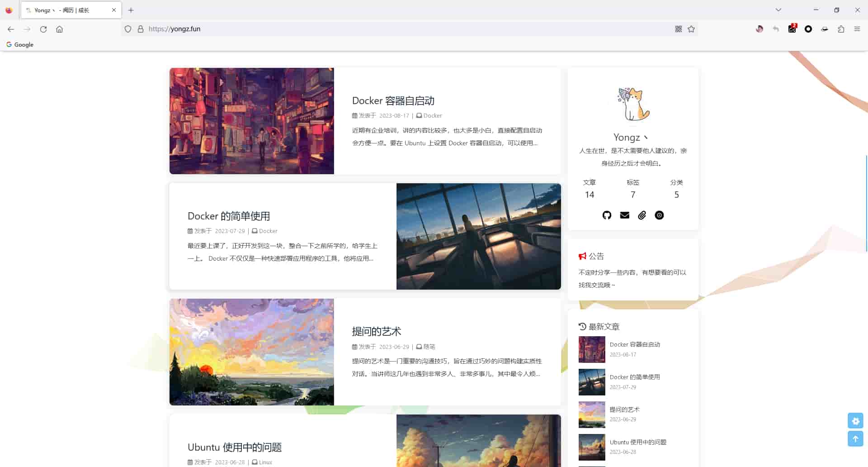Click Docker category under Docker 的简单使用
Image resolution: width=868 pixels, height=467 pixels.
click(268, 231)
